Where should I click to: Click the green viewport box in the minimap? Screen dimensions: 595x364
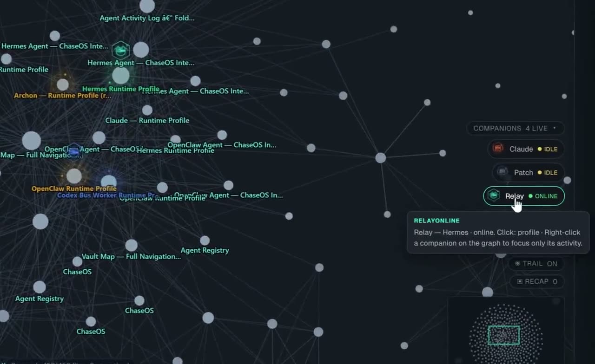[504, 335]
